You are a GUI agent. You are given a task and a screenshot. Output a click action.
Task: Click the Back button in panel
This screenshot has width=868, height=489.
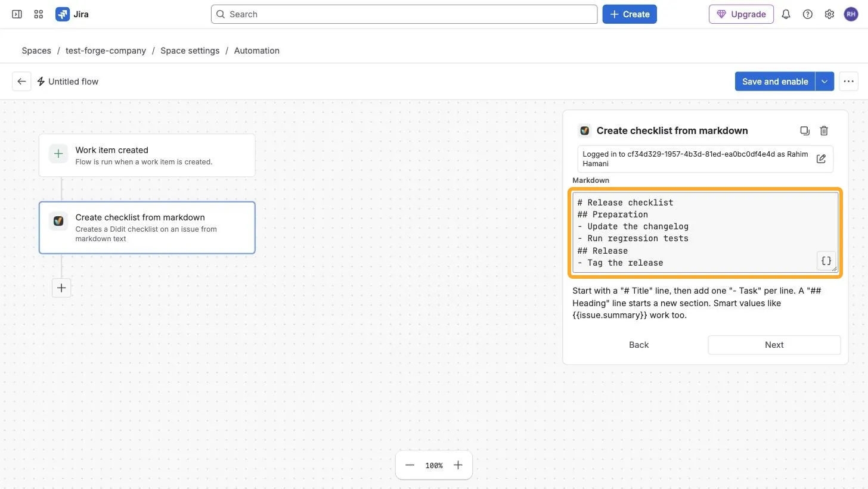tap(638, 345)
